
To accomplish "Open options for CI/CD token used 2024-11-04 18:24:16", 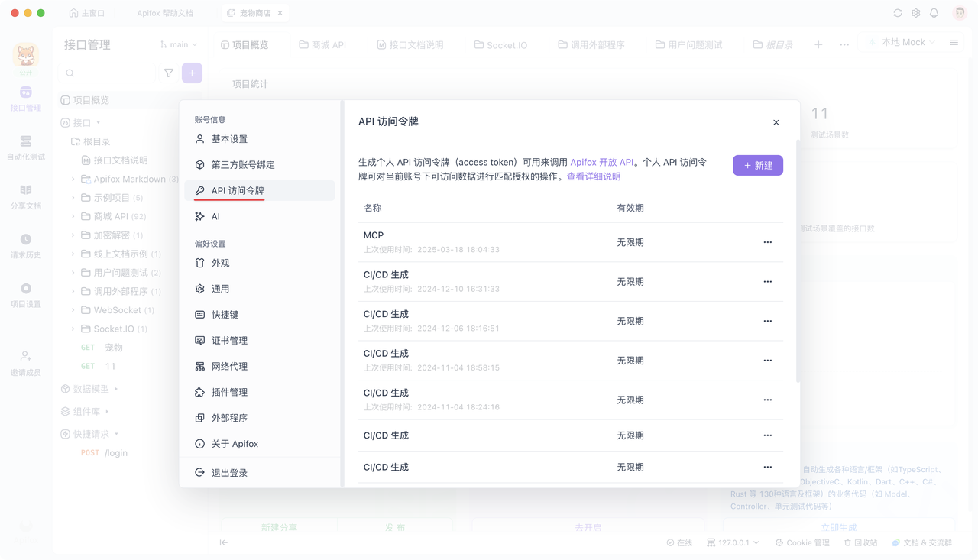I will point(768,400).
